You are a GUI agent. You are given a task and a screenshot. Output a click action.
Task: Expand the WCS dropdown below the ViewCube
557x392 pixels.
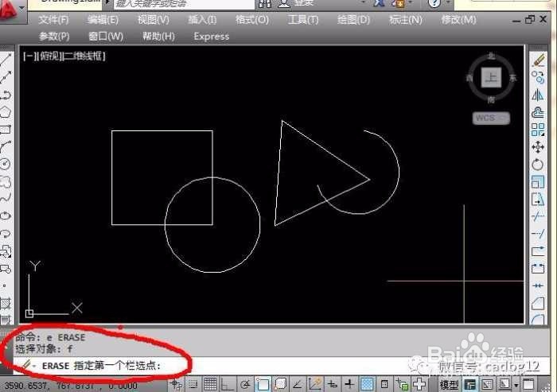pyautogui.click(x=491, y=118)
